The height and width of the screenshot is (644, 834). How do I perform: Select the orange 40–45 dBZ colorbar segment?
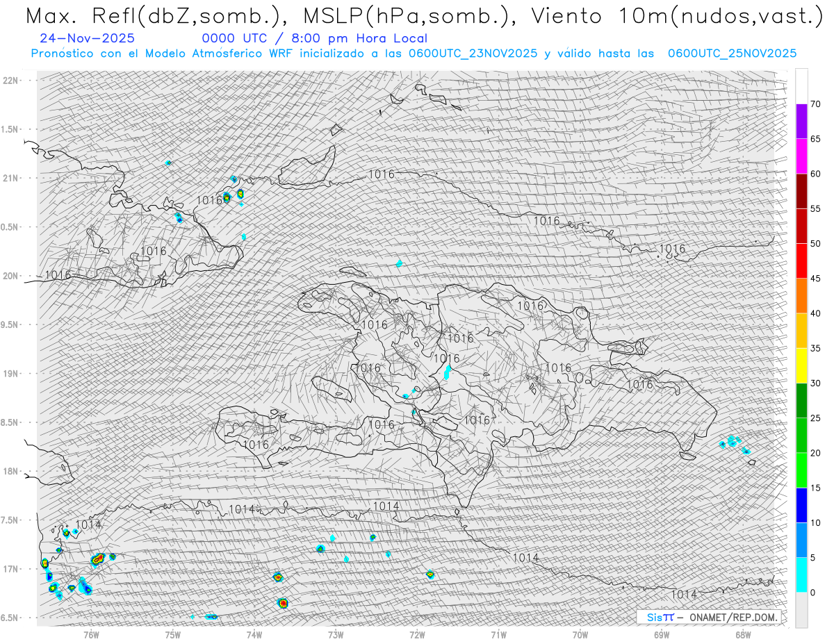tap(801, 296)
